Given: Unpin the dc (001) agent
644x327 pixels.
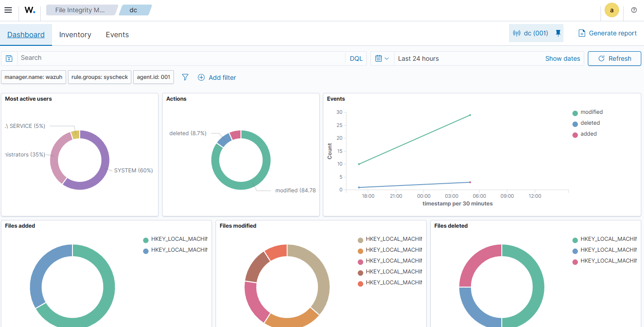Looking at the screenshot, I should [x=558, y=33].
